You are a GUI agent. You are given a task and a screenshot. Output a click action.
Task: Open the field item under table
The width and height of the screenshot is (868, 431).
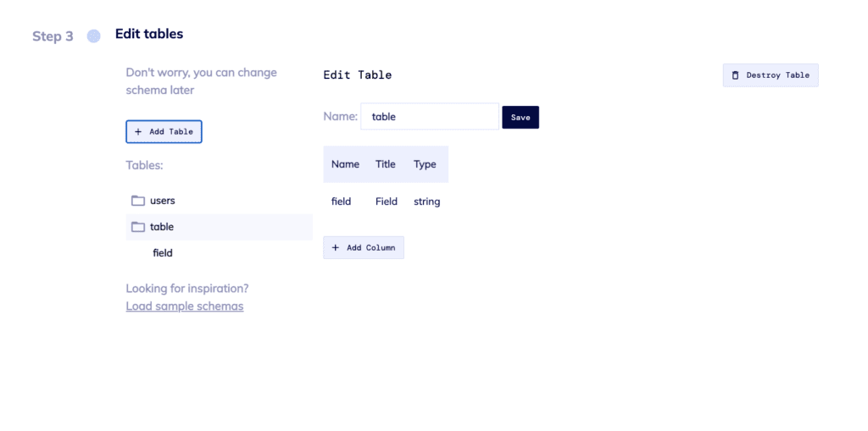(163, 253)
